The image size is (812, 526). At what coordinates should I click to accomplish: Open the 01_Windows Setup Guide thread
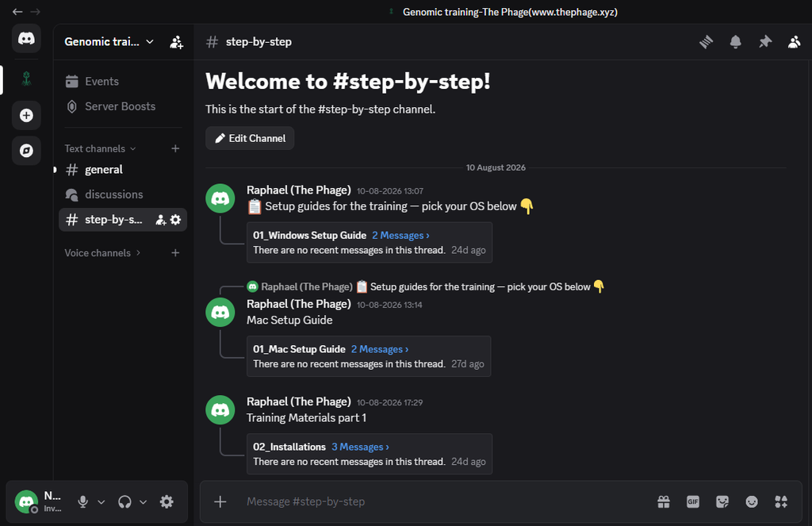(310, 236)
